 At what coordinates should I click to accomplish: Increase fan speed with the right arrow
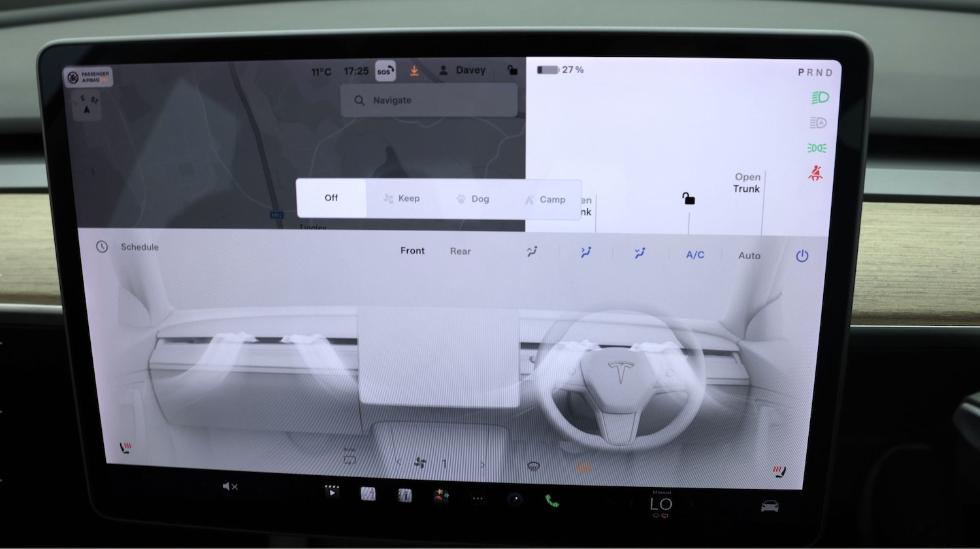(x=482, y=463)
